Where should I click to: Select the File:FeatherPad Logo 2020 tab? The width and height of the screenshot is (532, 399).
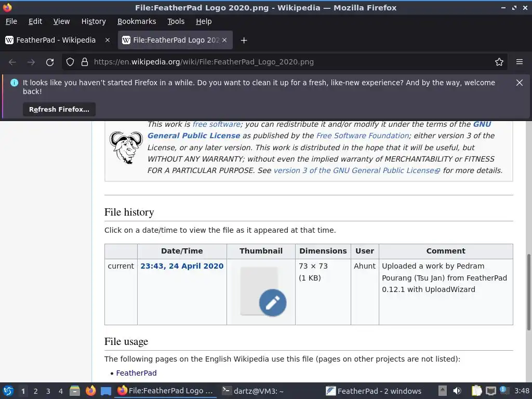pos(175,40)
